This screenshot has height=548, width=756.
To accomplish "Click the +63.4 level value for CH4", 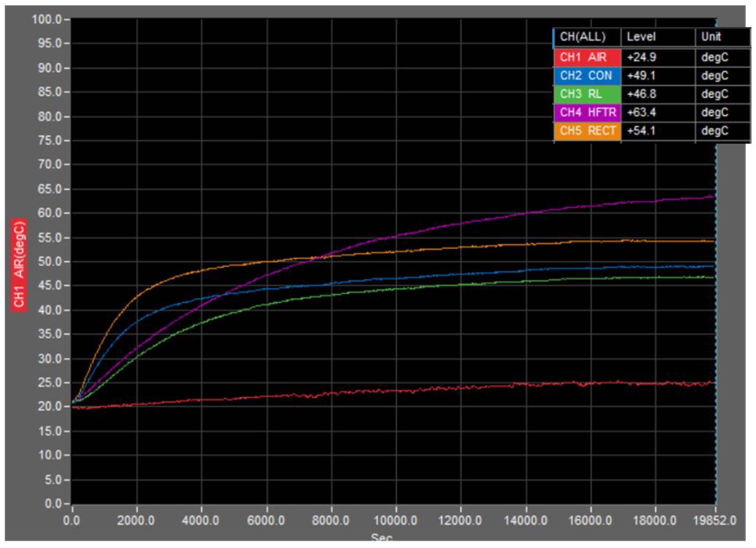I will pos(642,113).
